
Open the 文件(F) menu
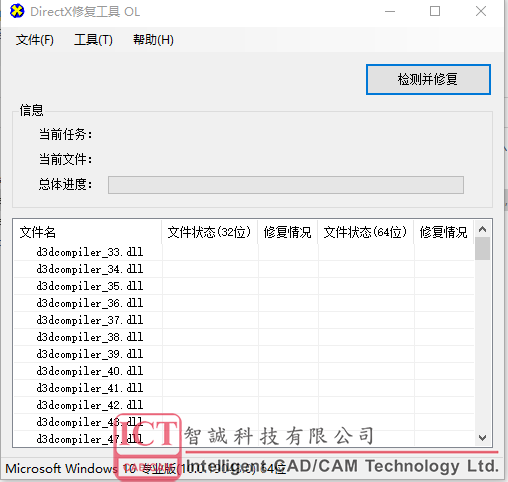click(35, 40)
